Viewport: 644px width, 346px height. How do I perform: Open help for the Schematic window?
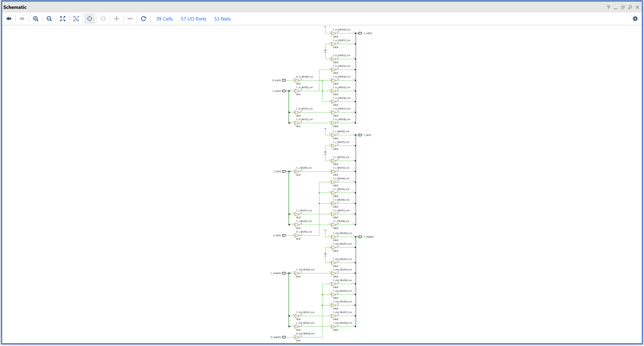point(609,7)
